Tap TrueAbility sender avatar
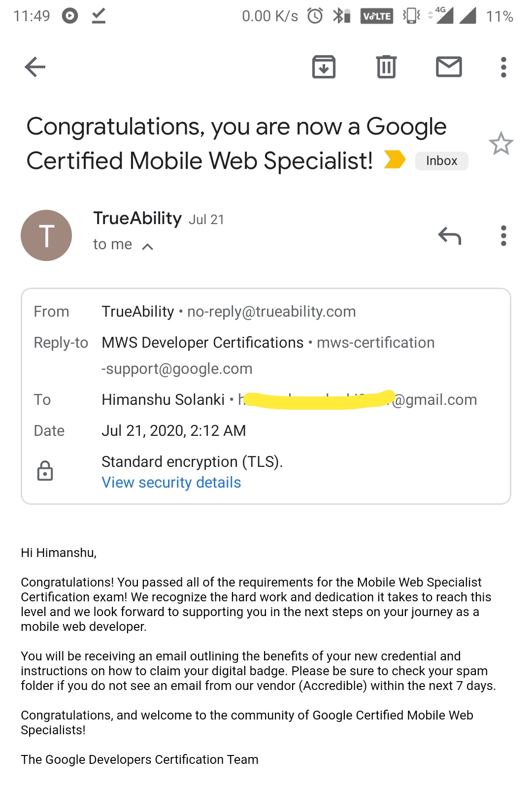Image resolution: width=532 pixels, height=787 pixels. click(x=46, y=235)
